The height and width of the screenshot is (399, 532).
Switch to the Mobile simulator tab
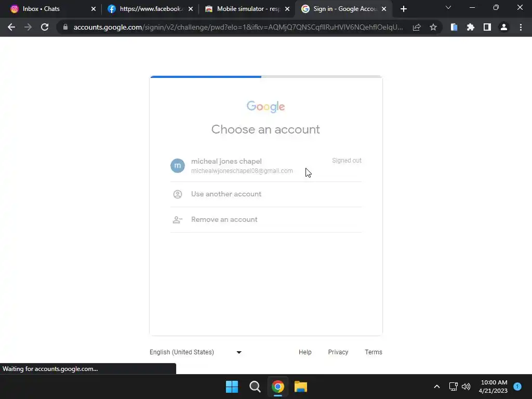247,9
